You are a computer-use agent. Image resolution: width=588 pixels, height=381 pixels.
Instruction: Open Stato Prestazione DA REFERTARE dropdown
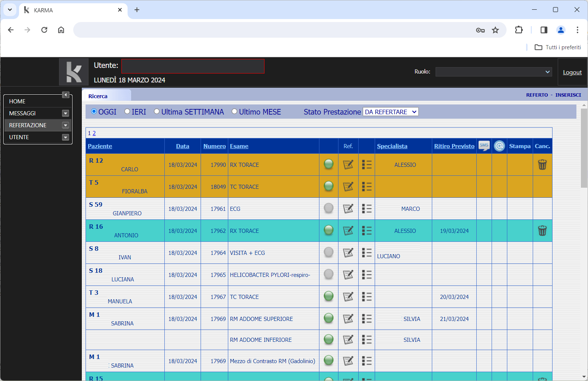pyautogui.click(x=391, y=112)
